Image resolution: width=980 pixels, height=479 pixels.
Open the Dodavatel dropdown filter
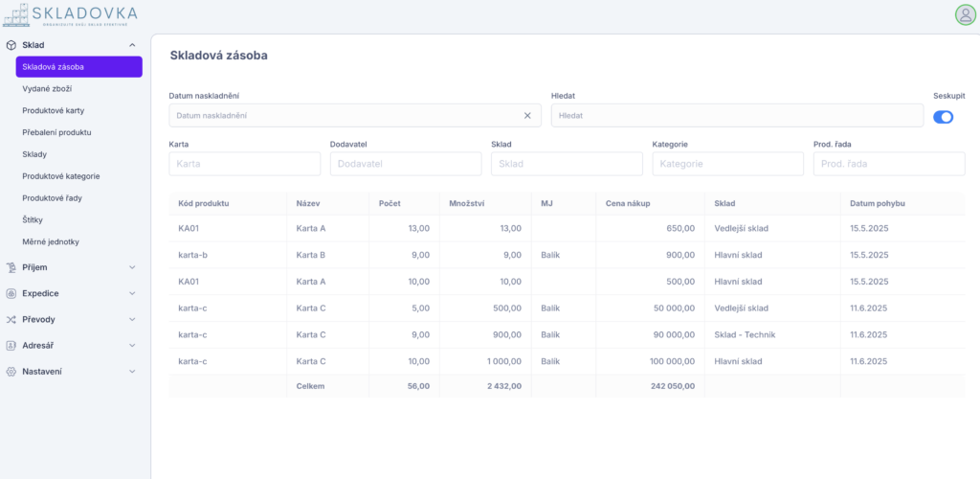(406, 164)
